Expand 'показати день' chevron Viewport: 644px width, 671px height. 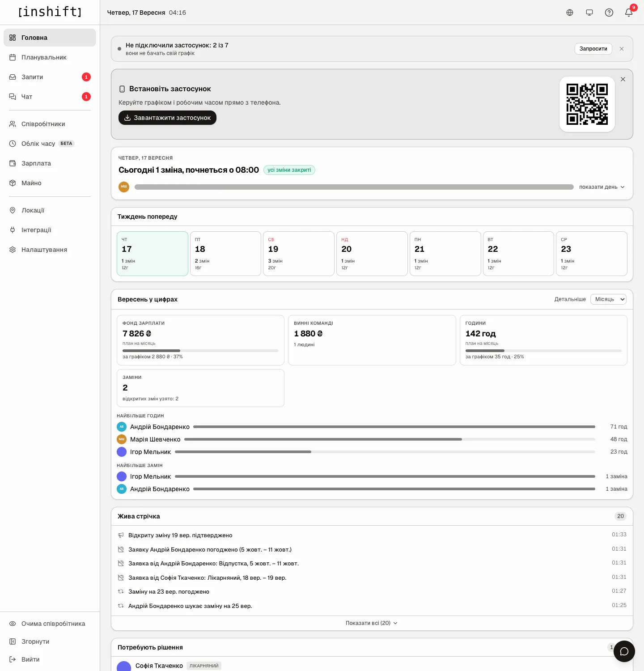602,187
